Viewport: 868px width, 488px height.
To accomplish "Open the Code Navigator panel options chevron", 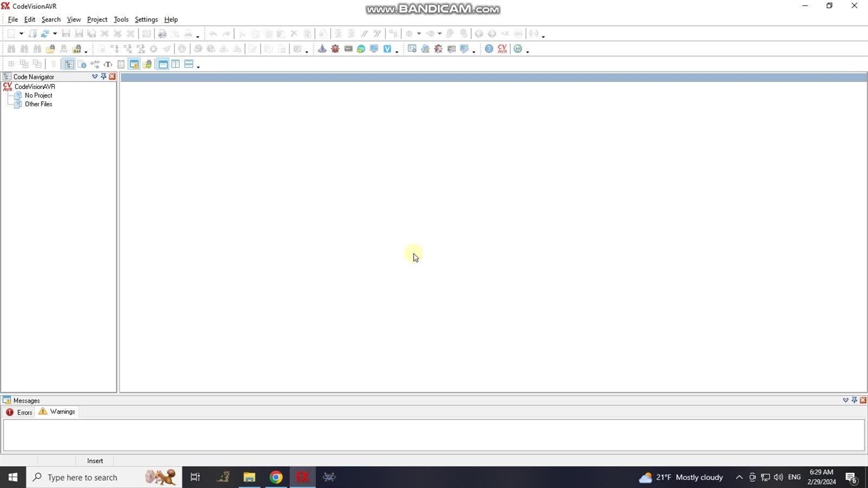I will coord(95,77).
